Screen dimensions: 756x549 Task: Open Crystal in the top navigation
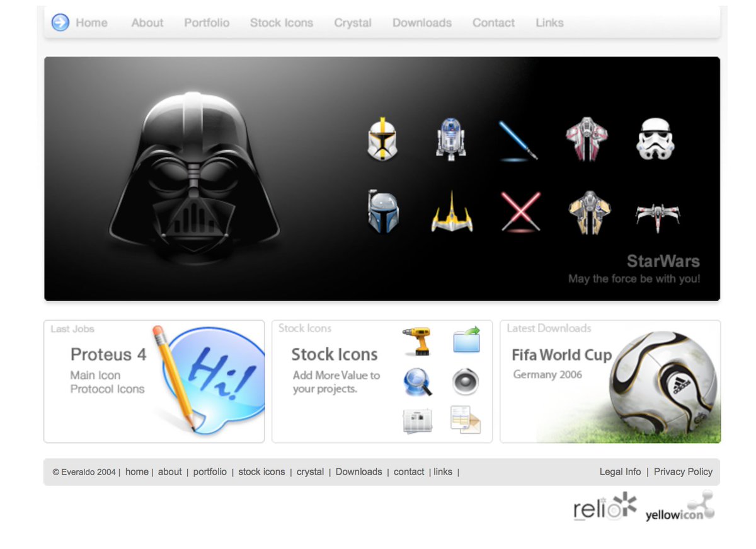[x=353, y=23]
